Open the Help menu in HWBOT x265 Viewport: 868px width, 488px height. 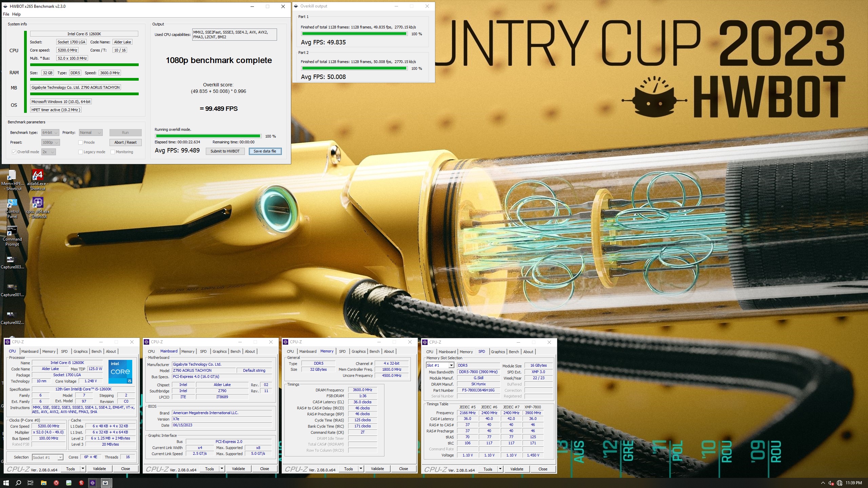16,14
